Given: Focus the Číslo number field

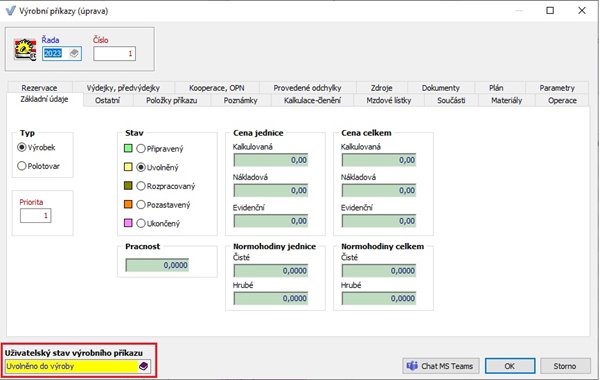Looking at the screenshot, I should tap(114, 54).
